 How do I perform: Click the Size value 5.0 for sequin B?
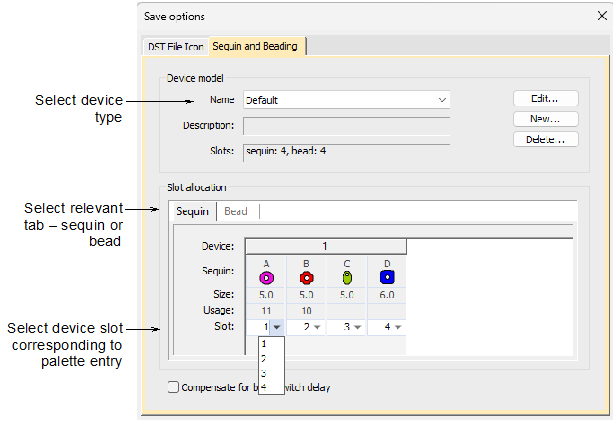[306, 295]
